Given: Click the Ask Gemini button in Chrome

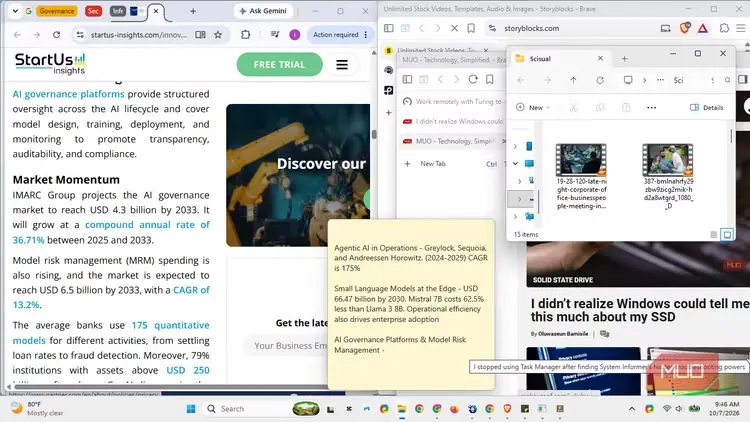Looking at the screenshot, I should (263, 11).
